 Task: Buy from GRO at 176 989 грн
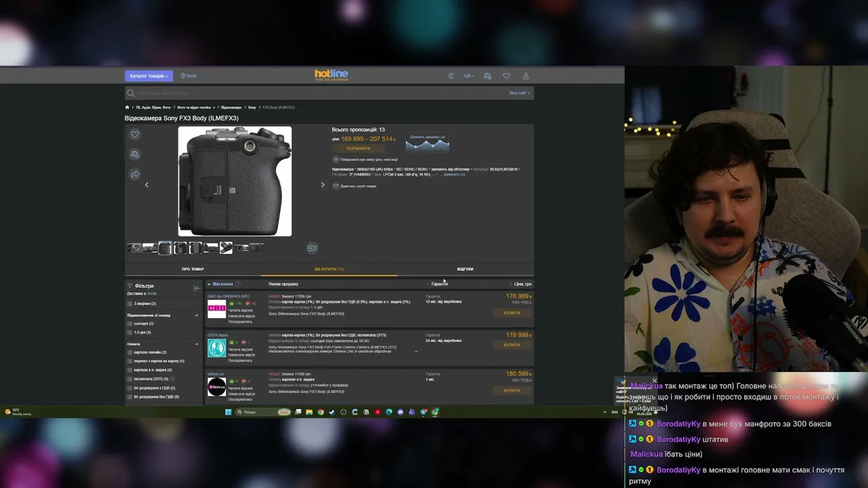tap(512, 313)
